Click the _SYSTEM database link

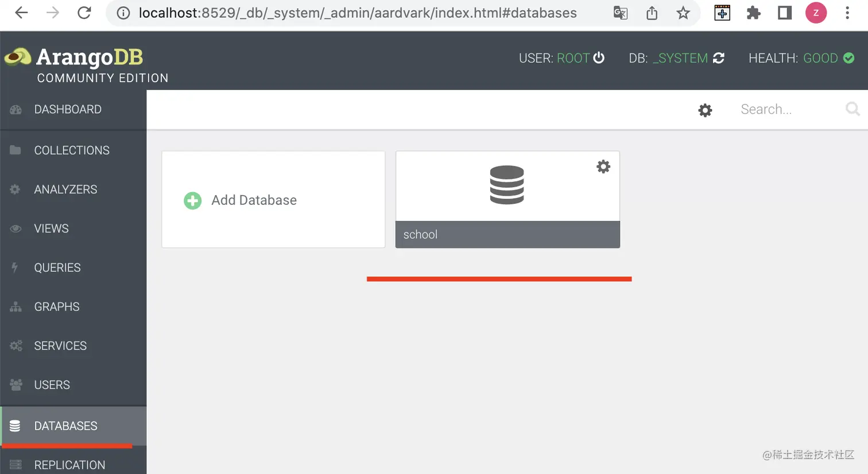click(x=680, y=58)
